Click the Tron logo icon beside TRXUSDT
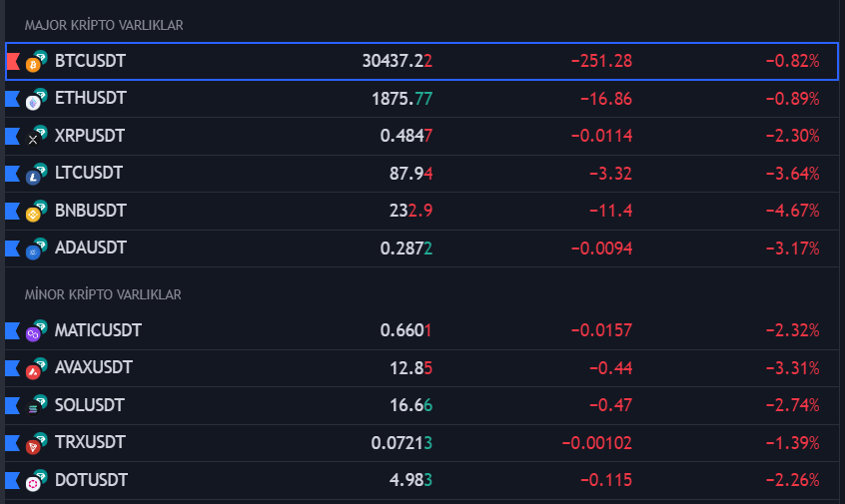This screenshot has width=845, height=504. (33, 447)
